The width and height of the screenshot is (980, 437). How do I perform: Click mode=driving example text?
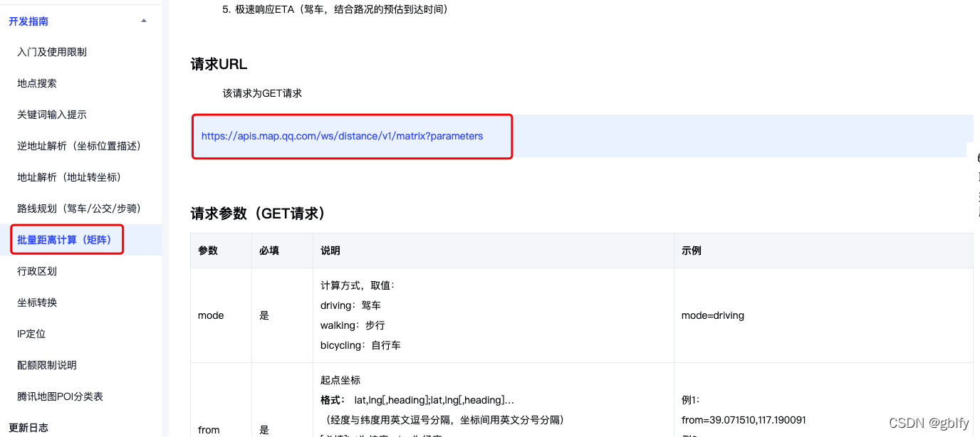(x=713, y=315)
